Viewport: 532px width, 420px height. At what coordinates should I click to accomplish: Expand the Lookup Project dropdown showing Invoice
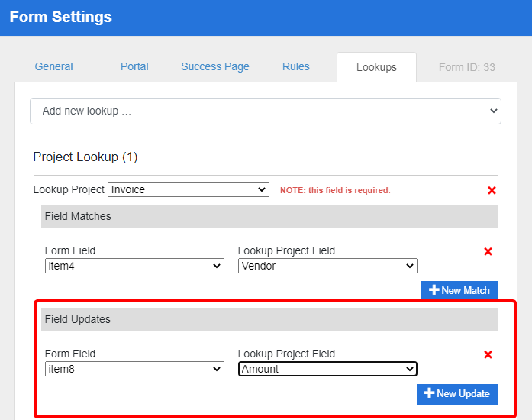click(188, 189)
